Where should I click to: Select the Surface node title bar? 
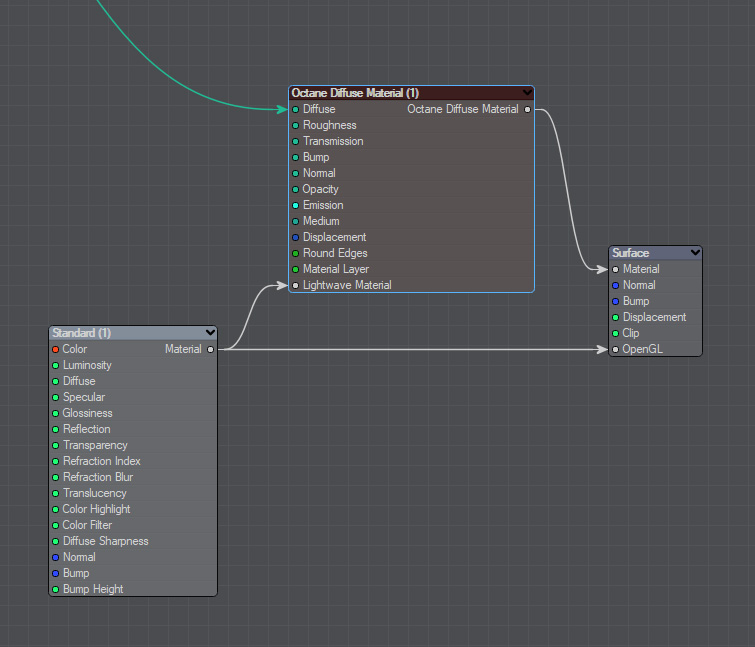pos(655,253)
